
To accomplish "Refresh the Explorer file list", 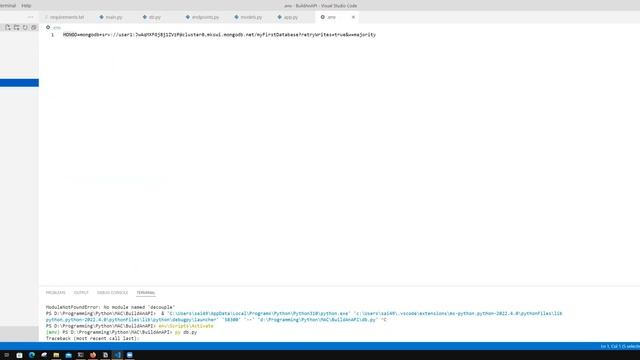I will [x=25, y=27].
